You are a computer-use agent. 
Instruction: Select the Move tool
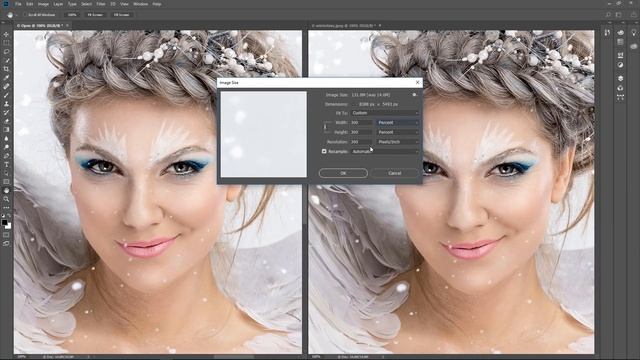coord(6,35)
